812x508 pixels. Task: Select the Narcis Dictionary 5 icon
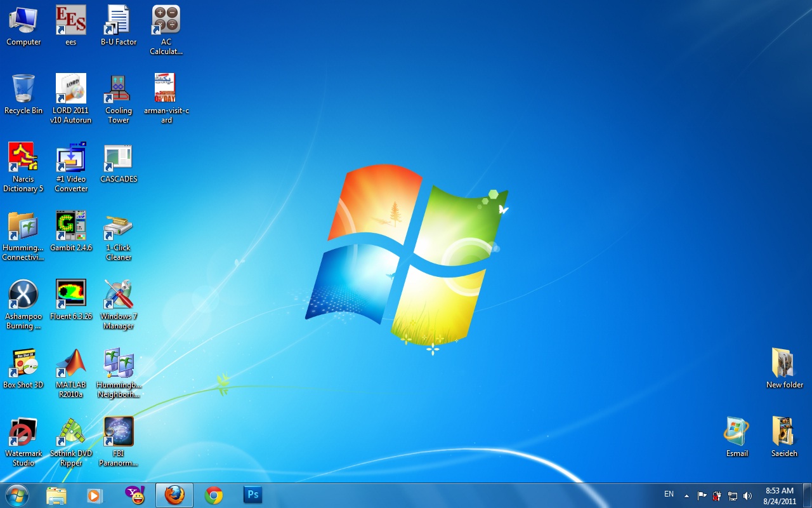click(x=23, y=158)
